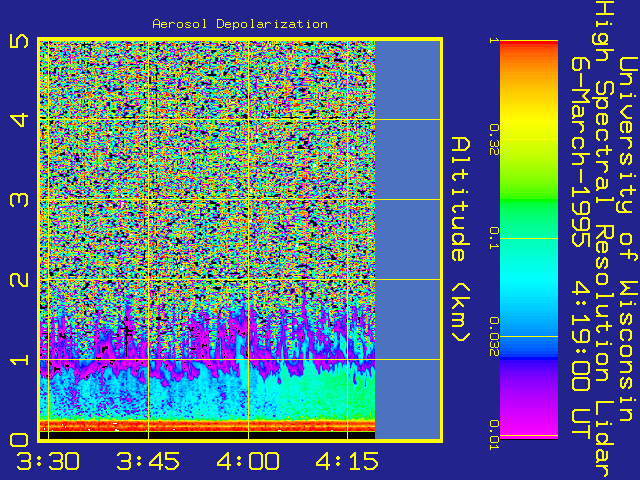Viewport: 640px width, 480px height.
Task: Click the black strip at plot bottom
Action: (207, 435)
